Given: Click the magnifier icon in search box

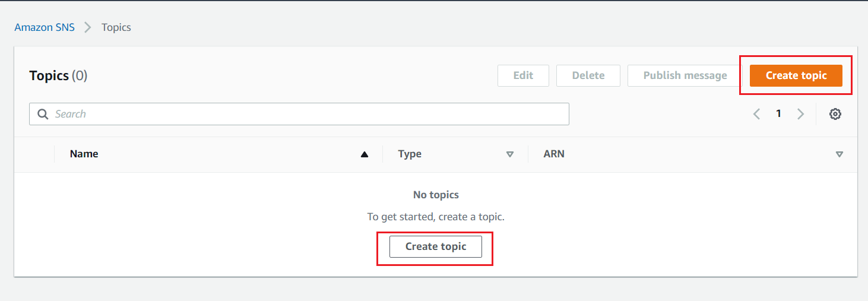Looking at the screenshot, I should (43, 114).
